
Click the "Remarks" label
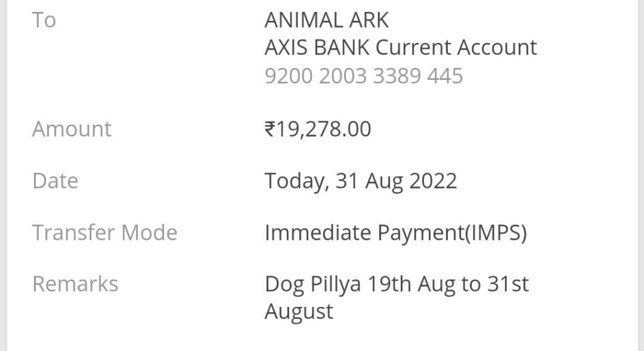pyautogui.click(x=75, y=284)
